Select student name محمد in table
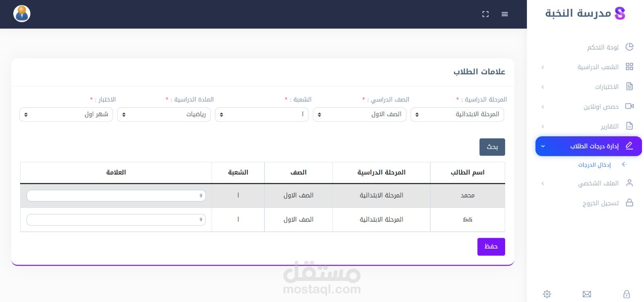Image resolution: width=644 pixels, height=302 pixels. 468,195
